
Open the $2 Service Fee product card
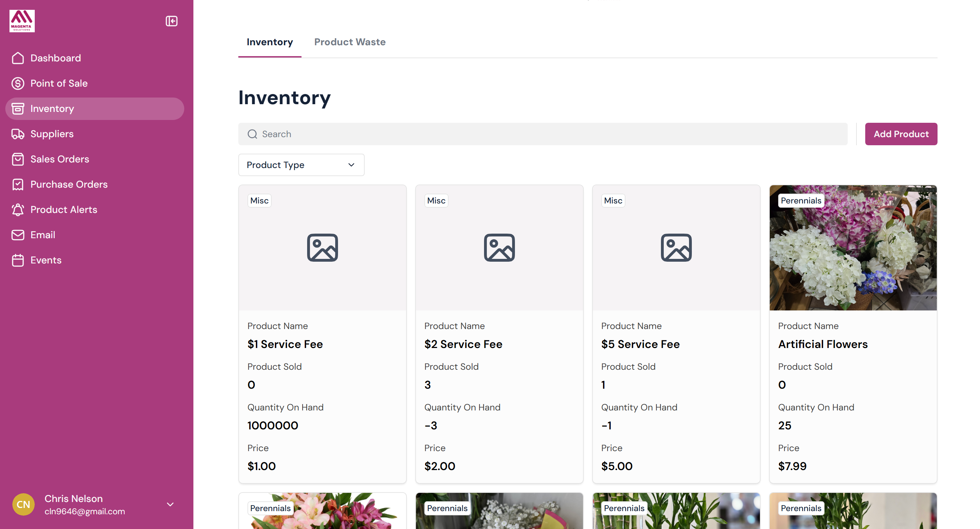[499, 334]
